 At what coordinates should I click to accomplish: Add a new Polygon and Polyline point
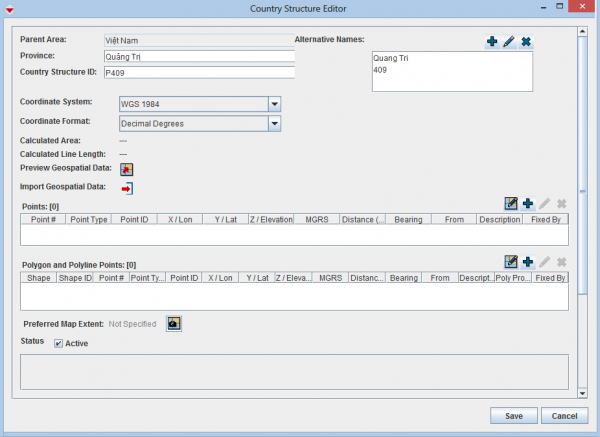(x=528, y=262)
